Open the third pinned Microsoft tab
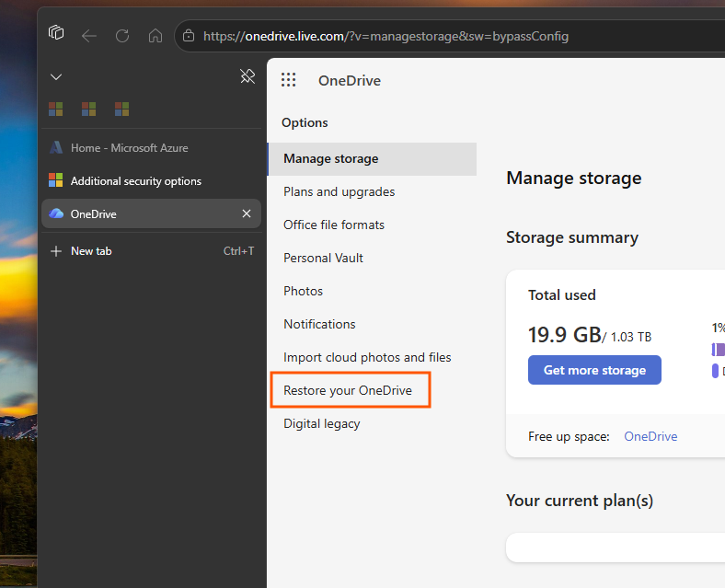This screenshot has width=725, height=588. tap(121, 110)
